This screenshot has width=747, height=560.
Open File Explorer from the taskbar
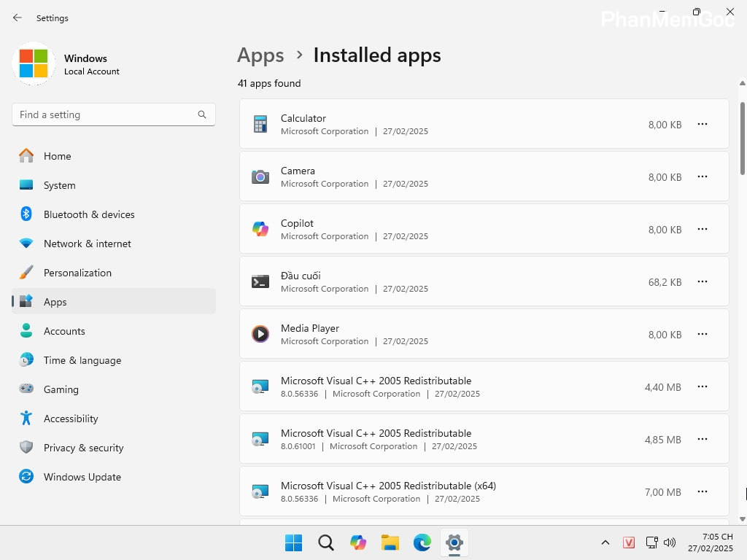[x=390, y=542]
